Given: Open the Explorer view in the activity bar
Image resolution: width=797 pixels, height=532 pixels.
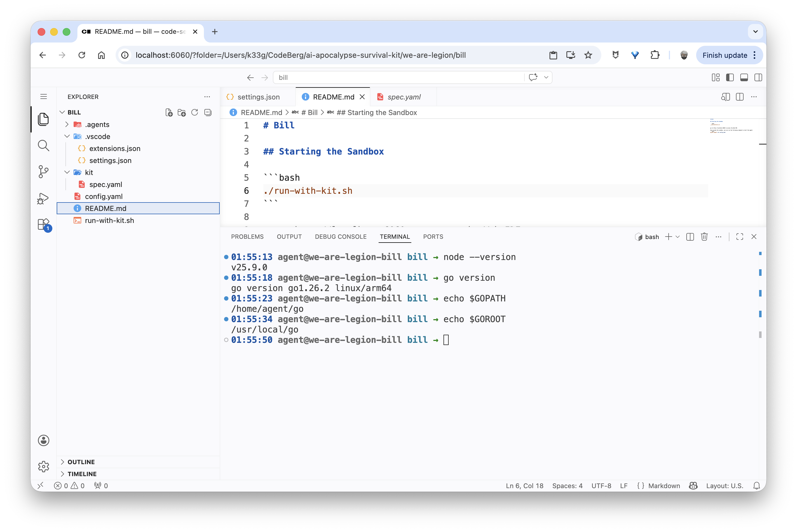Looking at the screenshot, I should coord(43,119).
